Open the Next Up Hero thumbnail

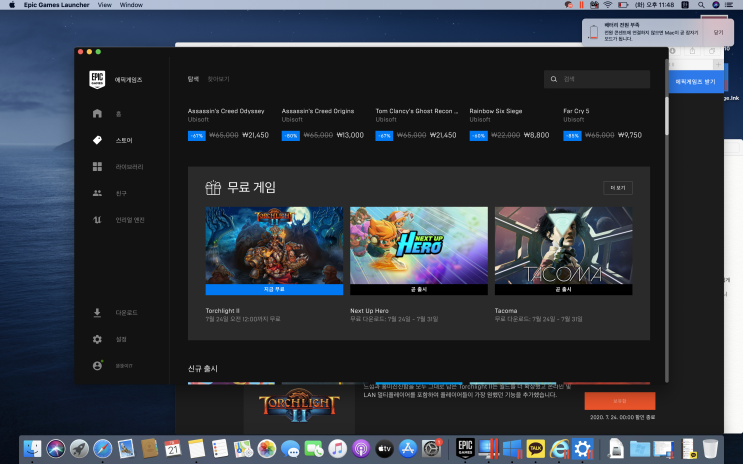click(419, 246)
